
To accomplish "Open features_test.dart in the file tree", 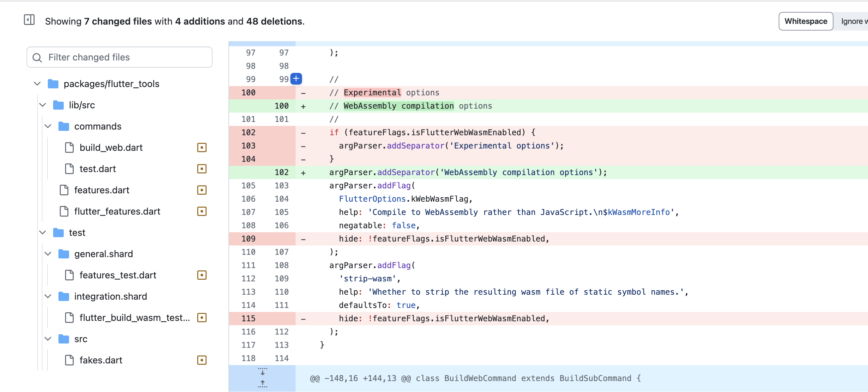I will 118,275.
